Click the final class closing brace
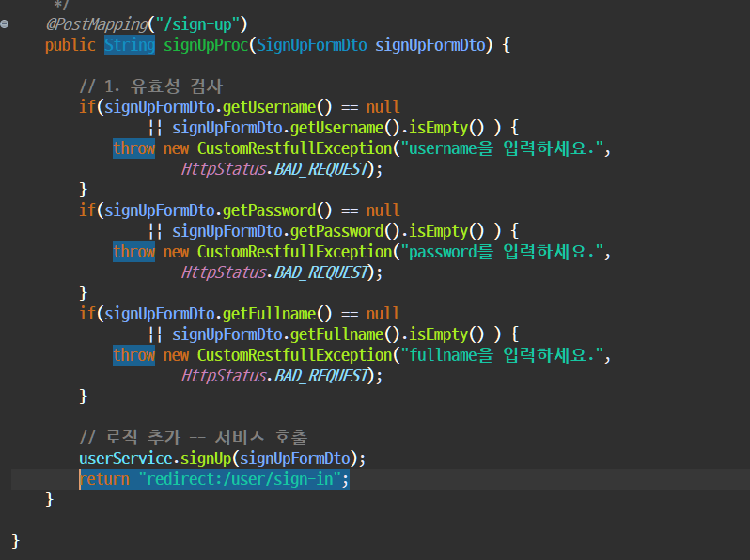The height and width of the screenshot is (560, 750). (x=15, y=541)
